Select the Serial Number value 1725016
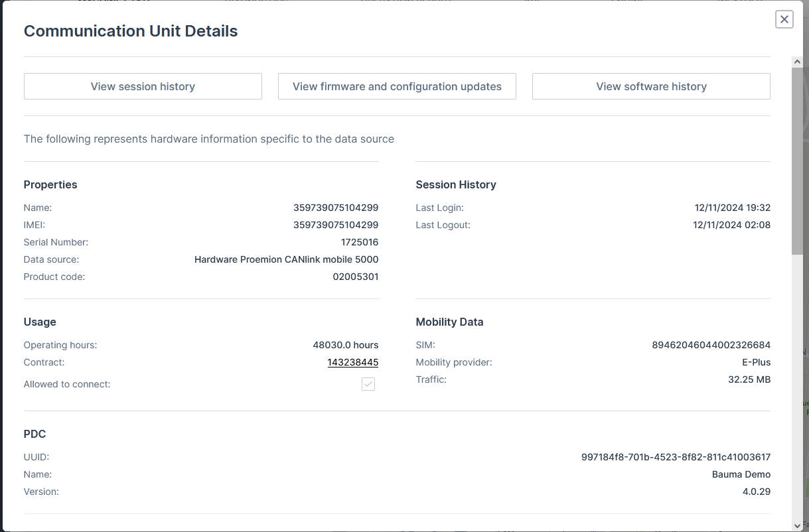Image resolution: width=809 pixels, height=532 pixels. click(360, 242)
